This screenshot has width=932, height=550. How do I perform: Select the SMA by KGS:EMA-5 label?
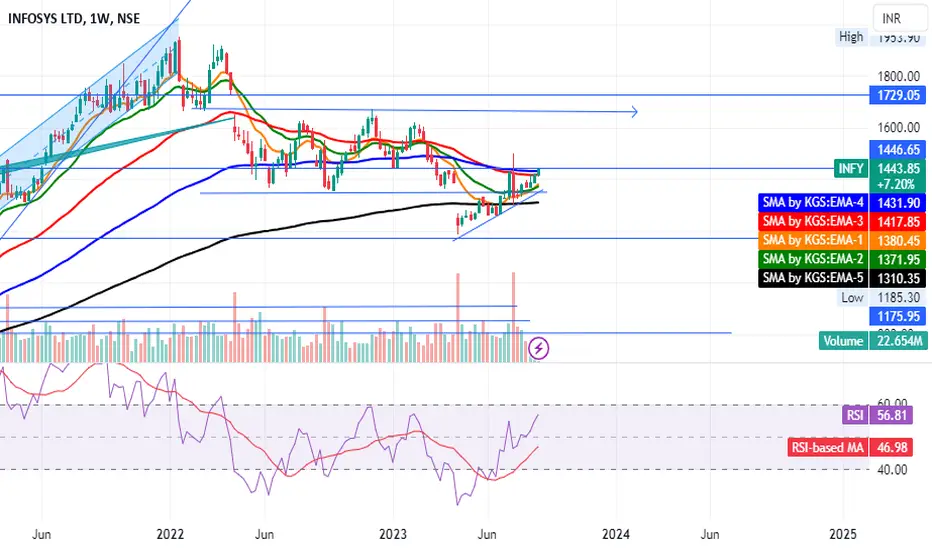point(813,278)
